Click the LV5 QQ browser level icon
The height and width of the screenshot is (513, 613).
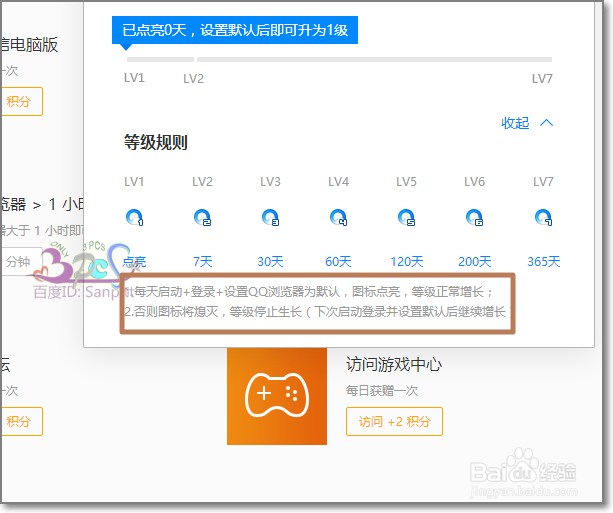407,217
